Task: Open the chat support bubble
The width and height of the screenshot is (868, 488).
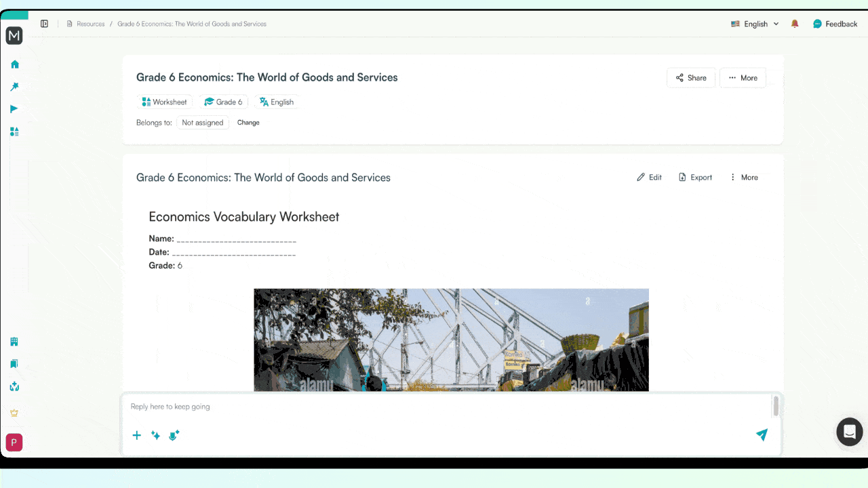Action: 849,432
